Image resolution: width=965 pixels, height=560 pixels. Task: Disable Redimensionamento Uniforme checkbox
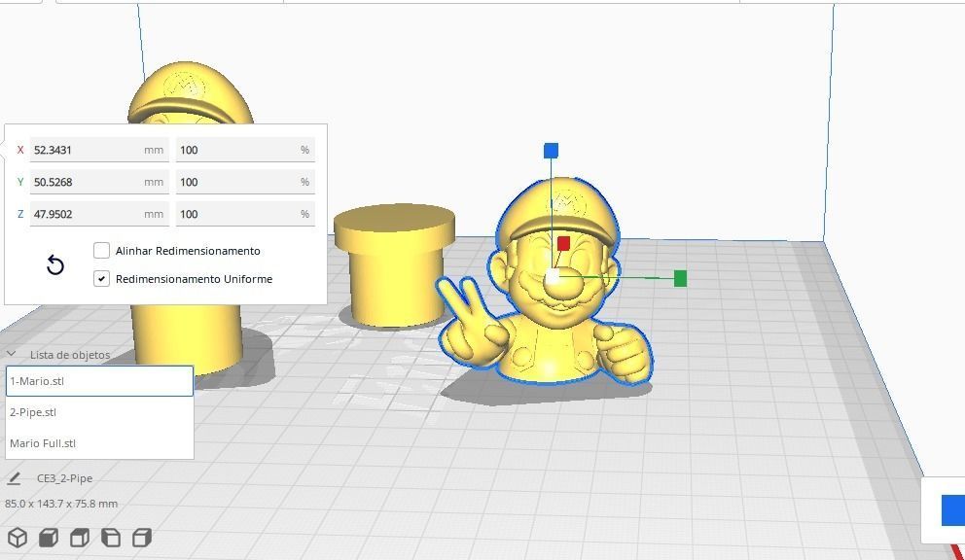point(101,279)
